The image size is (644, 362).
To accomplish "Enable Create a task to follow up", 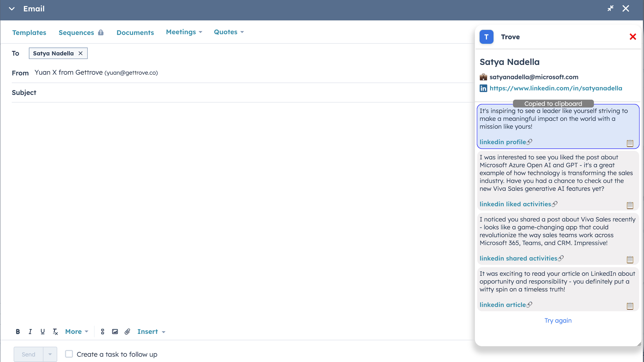I will [x=69, y=354].
